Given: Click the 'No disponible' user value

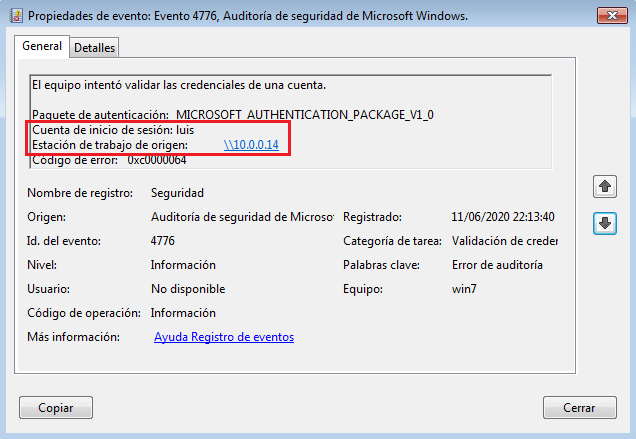Looking at the screenshot, I should pyautogui.click(x=188, y=289).
